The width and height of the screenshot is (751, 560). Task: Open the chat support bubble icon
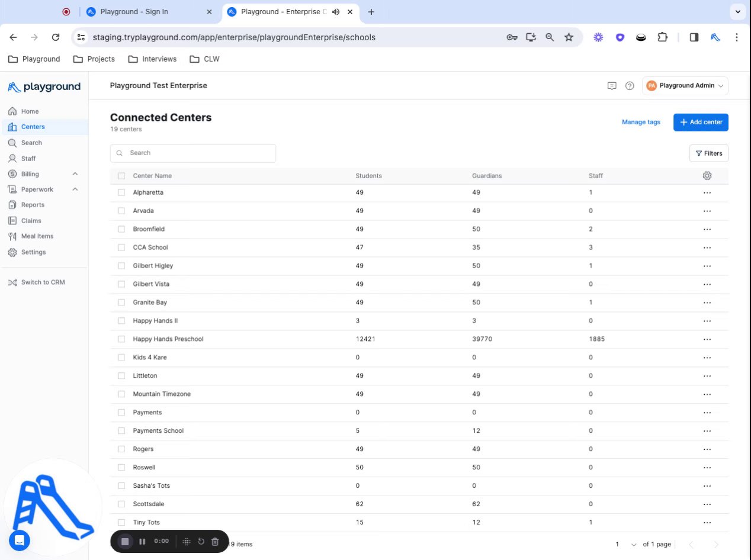(19, 540)
